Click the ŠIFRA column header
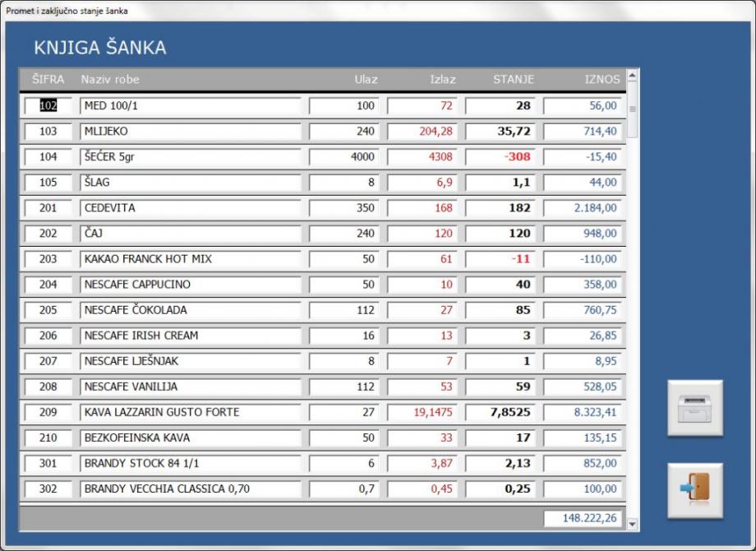756x551 pixels. (x=48, y=79)
